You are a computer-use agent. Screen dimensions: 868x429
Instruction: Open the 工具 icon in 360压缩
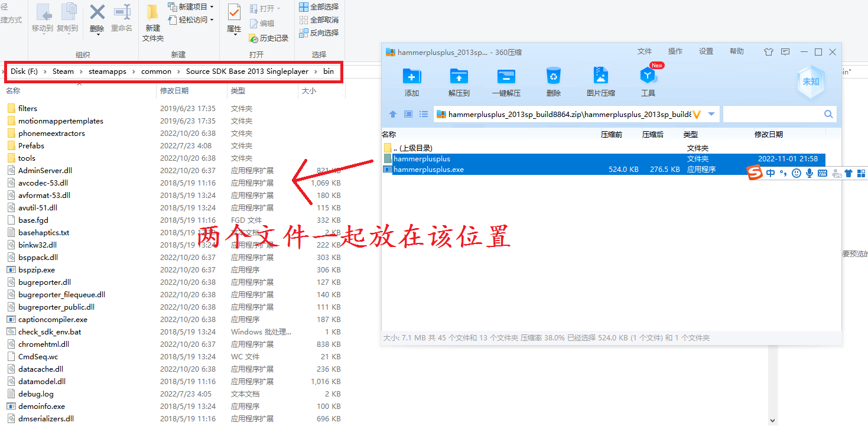point(648,76)
